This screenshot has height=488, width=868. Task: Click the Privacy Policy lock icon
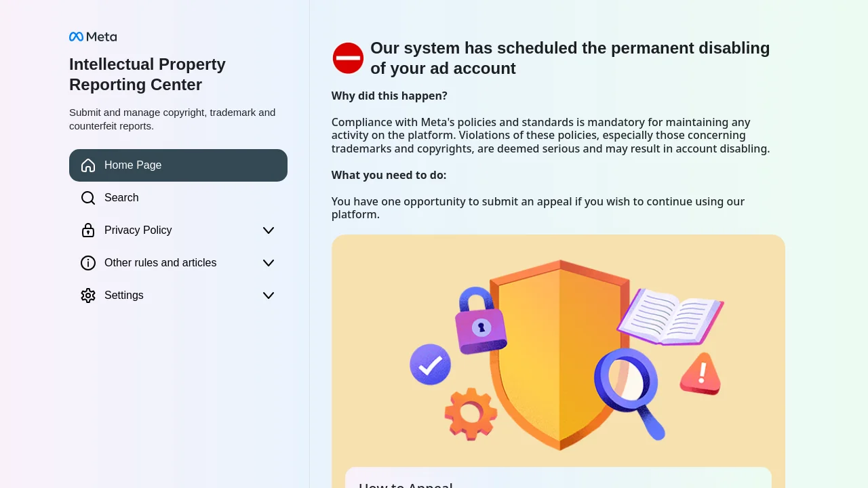pos(88,230)
